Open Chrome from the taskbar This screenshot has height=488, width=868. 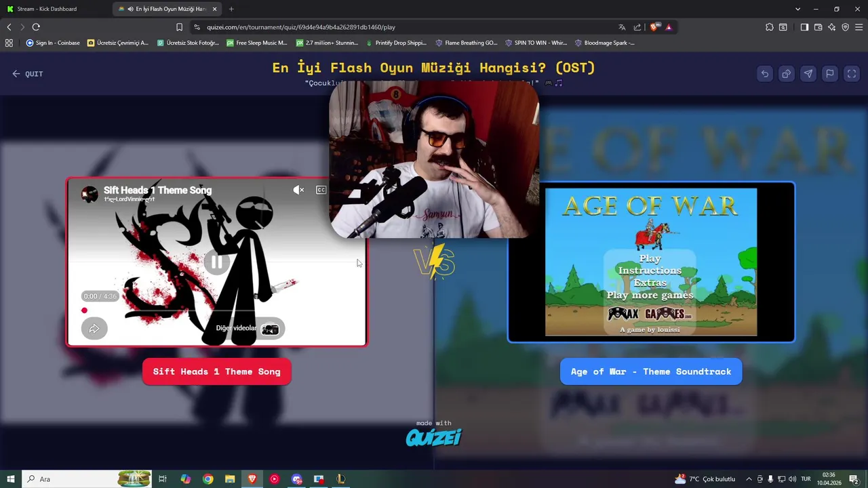(x=208, y=479)
